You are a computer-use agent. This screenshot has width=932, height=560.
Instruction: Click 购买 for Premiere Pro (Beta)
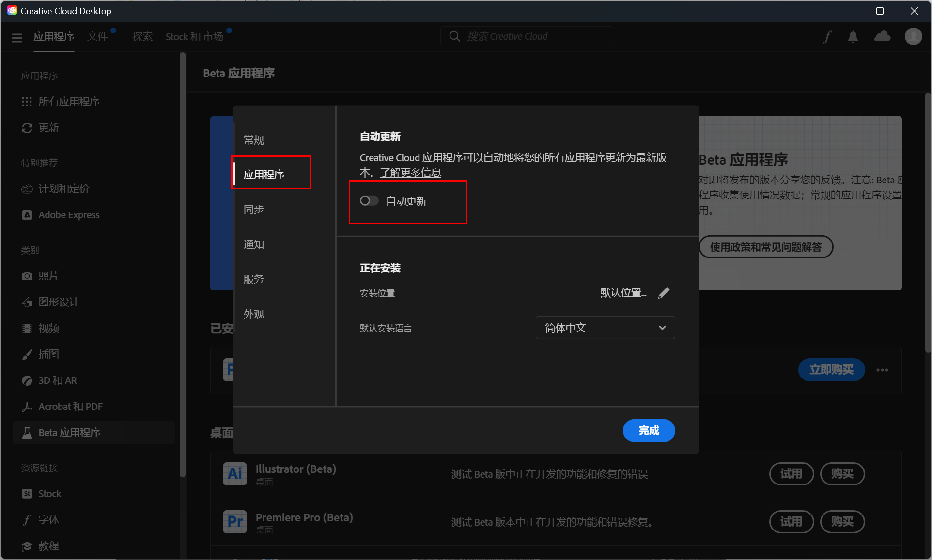[842, 522]
